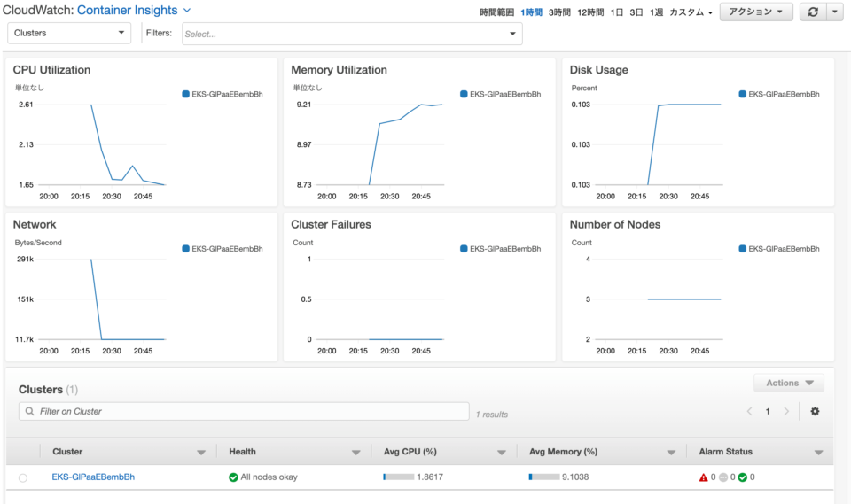Sort by the Avg CPU (%) column arrow
The width and height of the screenshot is (851, 504).
(x=502, y=452)
